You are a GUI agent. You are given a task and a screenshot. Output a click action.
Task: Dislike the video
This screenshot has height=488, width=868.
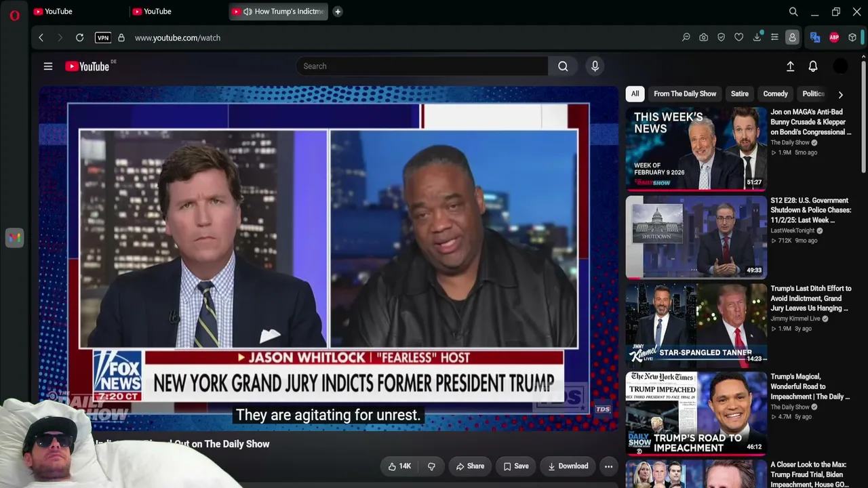point(431,466)
